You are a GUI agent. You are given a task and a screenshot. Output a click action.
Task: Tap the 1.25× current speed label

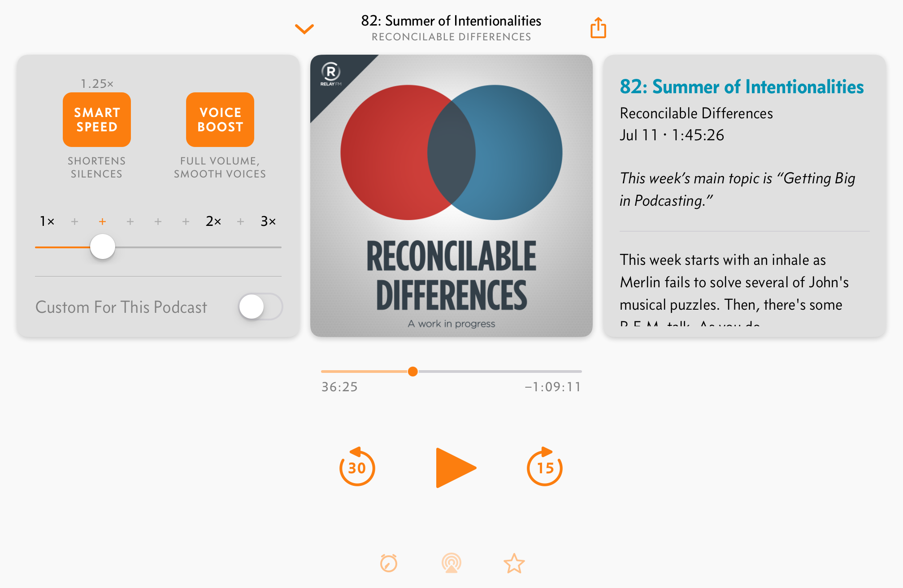(x=97, y=83)
